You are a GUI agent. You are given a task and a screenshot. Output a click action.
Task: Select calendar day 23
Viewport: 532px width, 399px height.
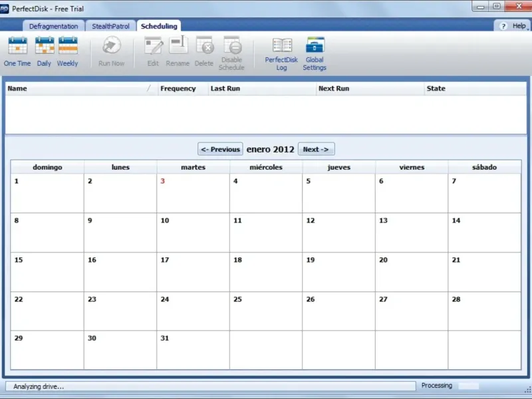coord(120,311)
